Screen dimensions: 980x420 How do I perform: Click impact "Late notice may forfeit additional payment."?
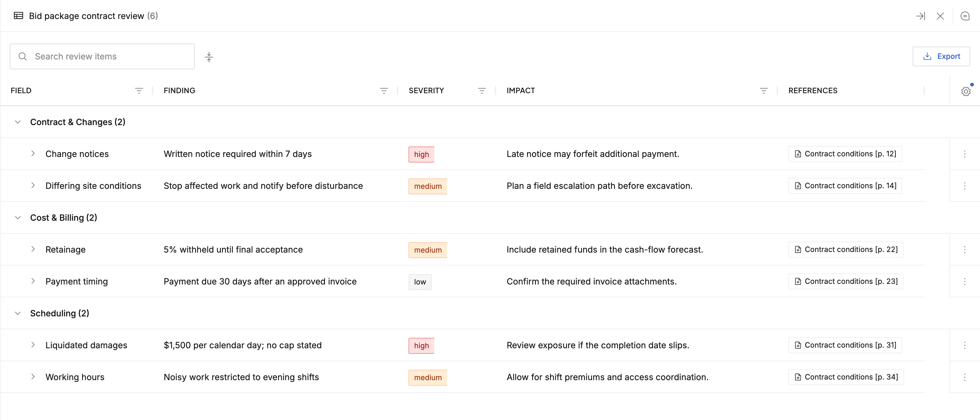click(x=593, y=154)
